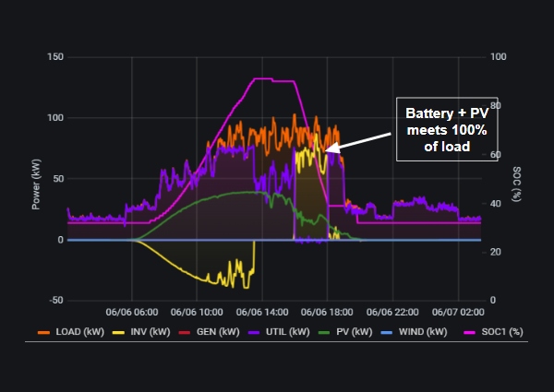Toggle the LOAD (kW) legend series
This screenshot has width=554, height=392.
[x=71, y=332]
